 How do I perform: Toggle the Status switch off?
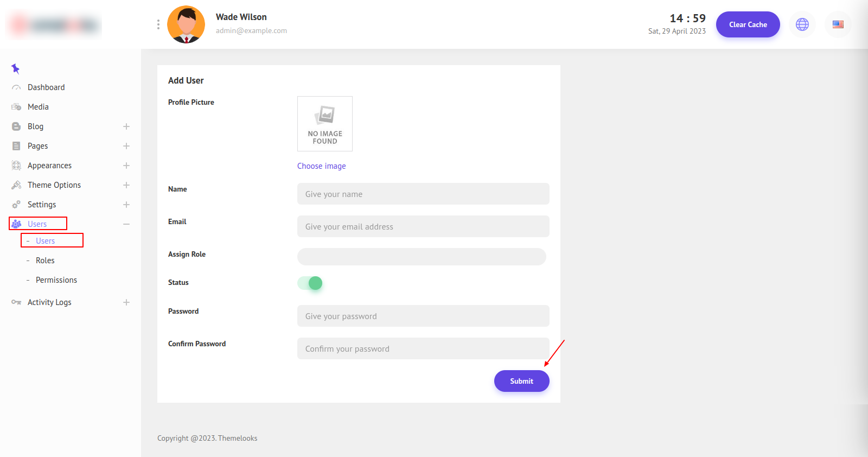point(310,283)
